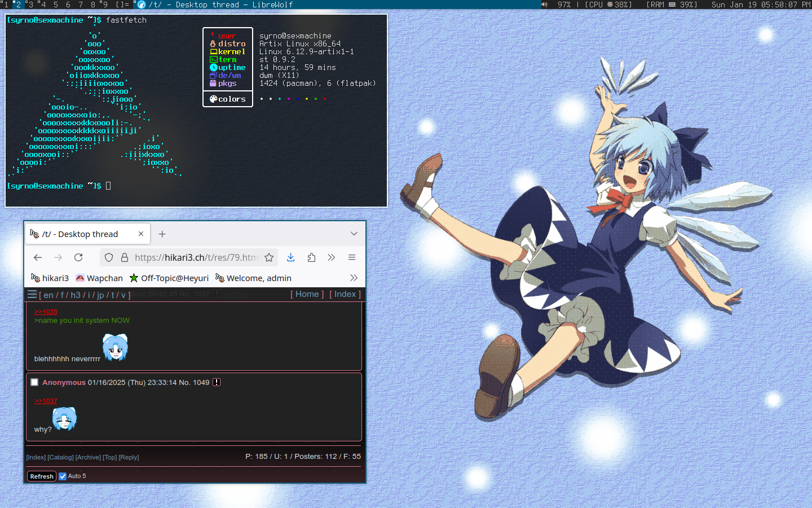Screen dimensions: 812x508
Task: Open the board's hamburger menu icon
Action: pyautogui.click(x=32, y=294)
